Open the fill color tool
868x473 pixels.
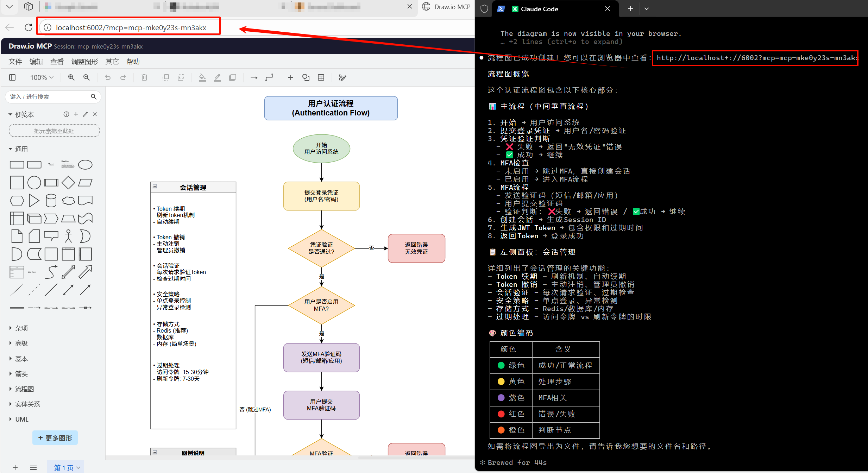pyautogui.click(x=202, y=77)
